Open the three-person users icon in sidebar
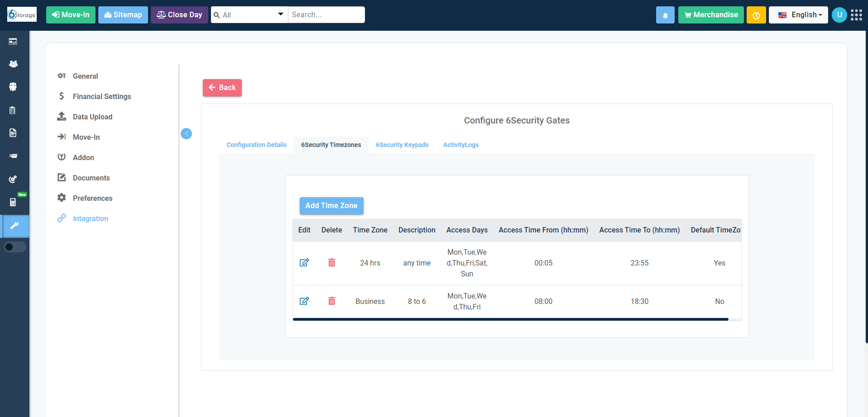Screen dimensions: 868x417 (13, 64)
